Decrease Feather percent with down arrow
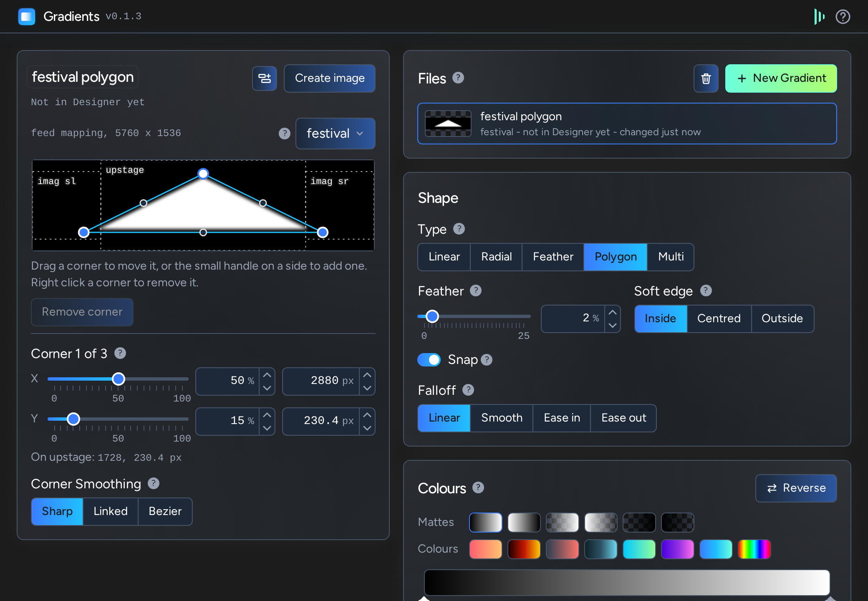Viewport: 868px width, 601px height. [613, 326]
